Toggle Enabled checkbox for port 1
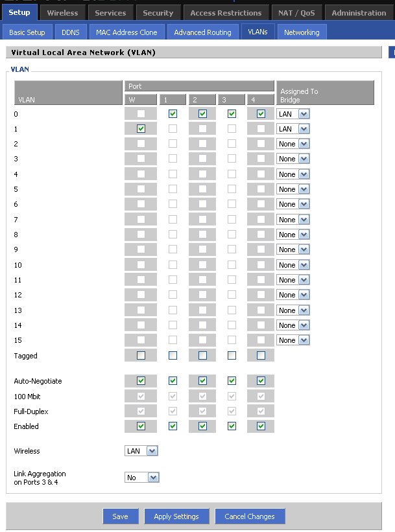Image resolution: width=395 pixels, height=532 pixels. 173,426
